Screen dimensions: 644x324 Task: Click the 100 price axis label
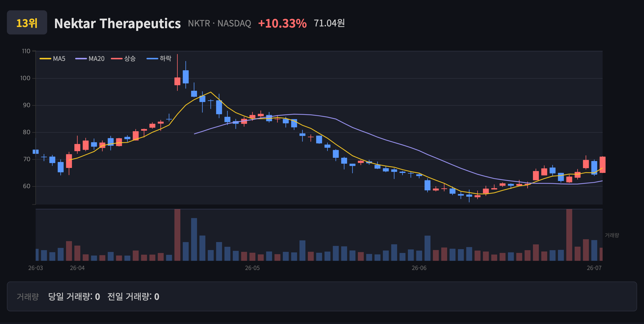tap(25, 78)
